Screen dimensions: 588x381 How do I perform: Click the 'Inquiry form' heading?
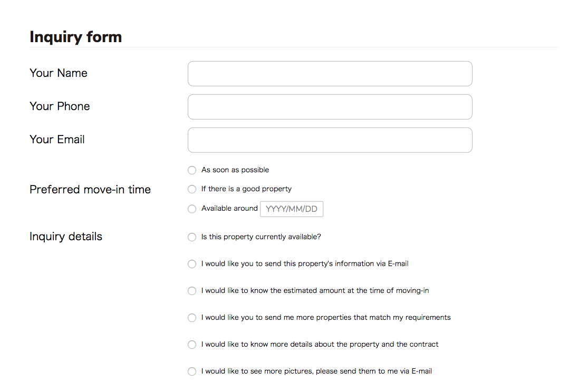point(75,37)
